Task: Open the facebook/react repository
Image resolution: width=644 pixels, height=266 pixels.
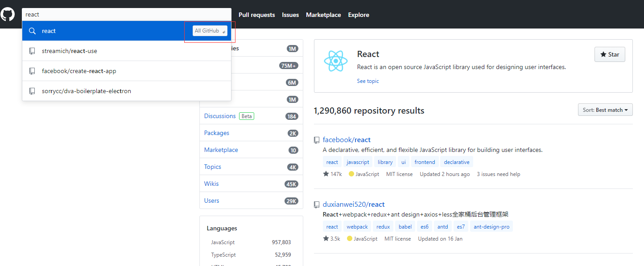Action: [347, 140]
